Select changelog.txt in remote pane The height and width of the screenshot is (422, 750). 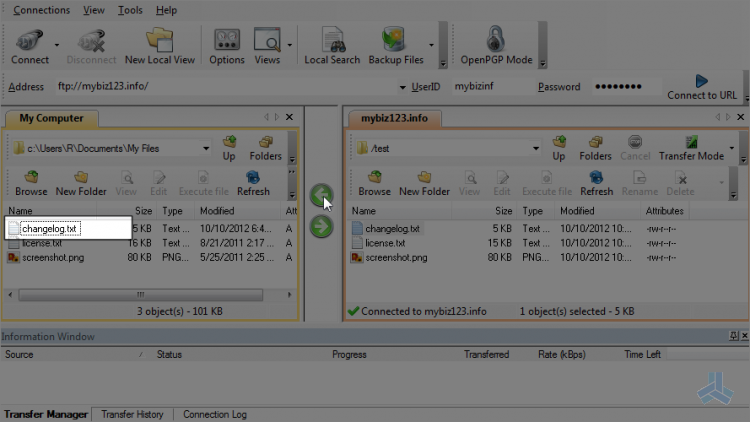[x=392, y=229]
